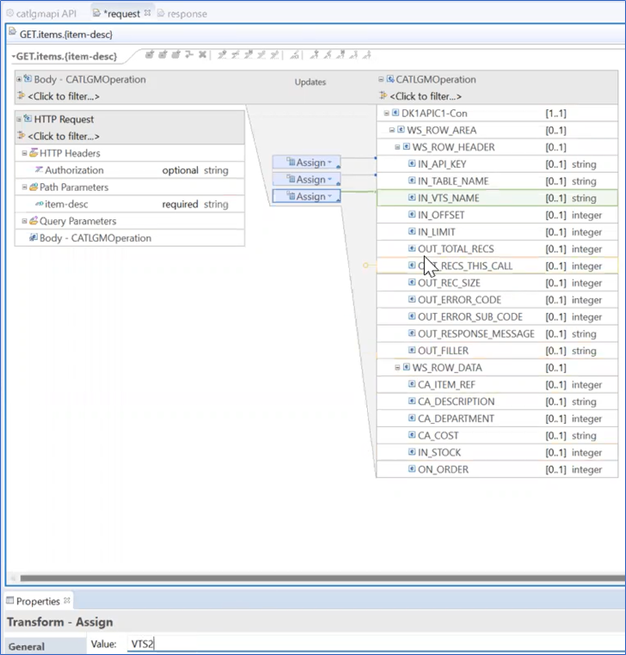Switch to the response tab
This screenshot has width=626, height=655.
(182, 14)
